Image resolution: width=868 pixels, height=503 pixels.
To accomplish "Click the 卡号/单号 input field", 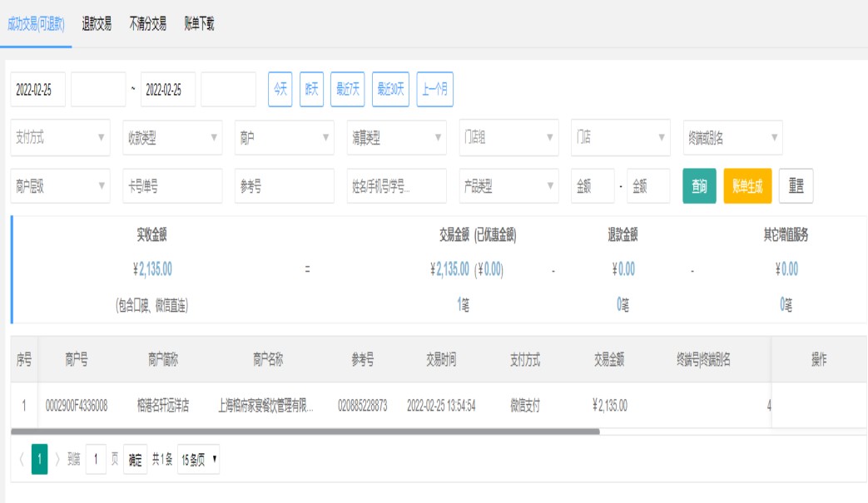I will pyautogui.click(x=172, y=187).
